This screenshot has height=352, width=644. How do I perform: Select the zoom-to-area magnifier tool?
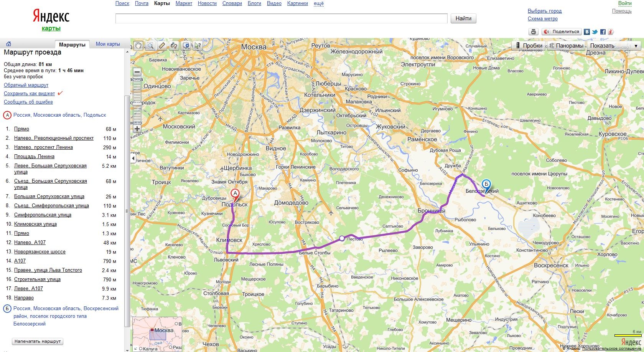pyautogui.click(x=150, y=46)
